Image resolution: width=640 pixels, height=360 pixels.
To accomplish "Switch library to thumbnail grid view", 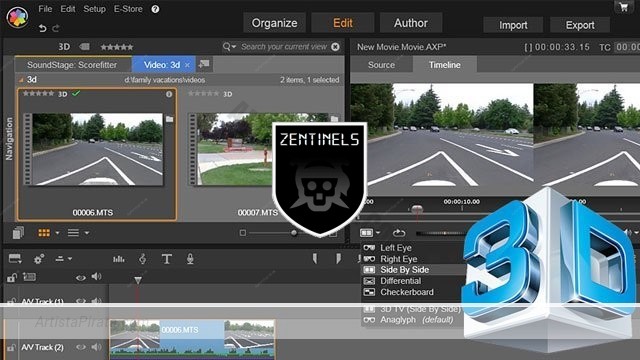I will click(44, 233).
